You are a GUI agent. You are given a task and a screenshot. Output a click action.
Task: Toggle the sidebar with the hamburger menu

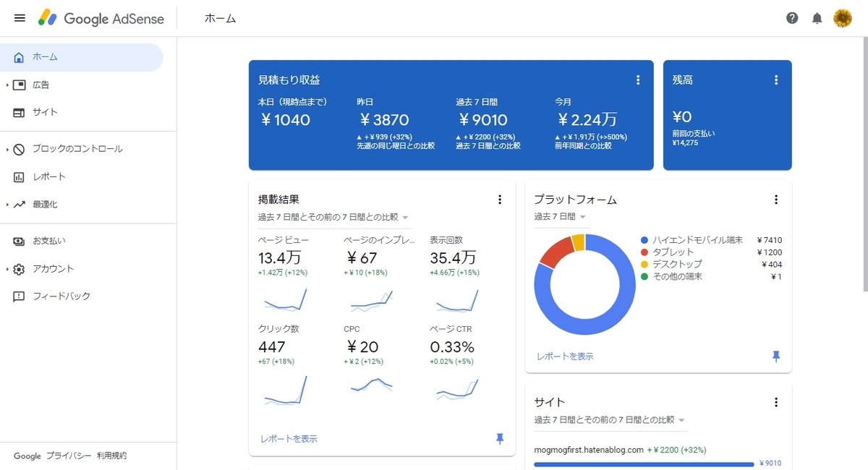(x=20, y=18)
